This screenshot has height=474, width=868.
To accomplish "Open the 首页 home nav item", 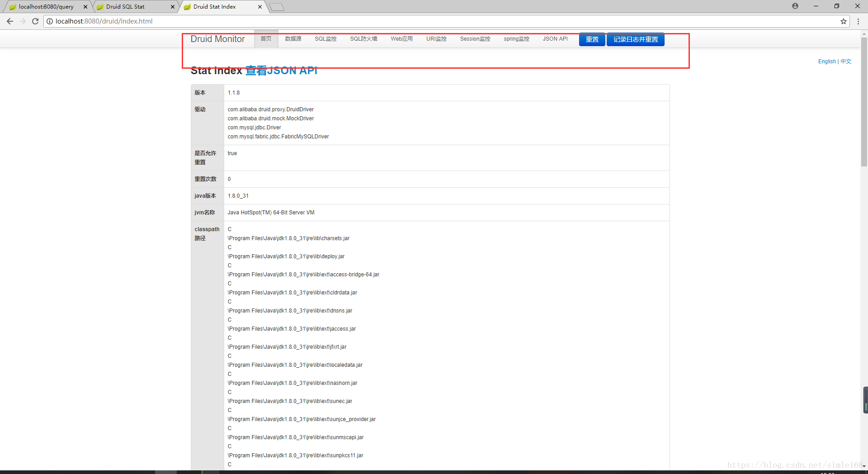I will point(266,39).
